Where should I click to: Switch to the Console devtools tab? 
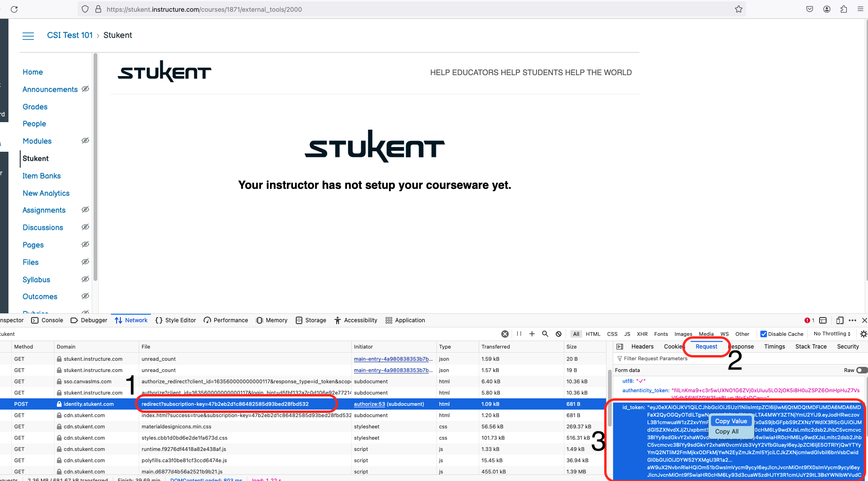(47, 320)
